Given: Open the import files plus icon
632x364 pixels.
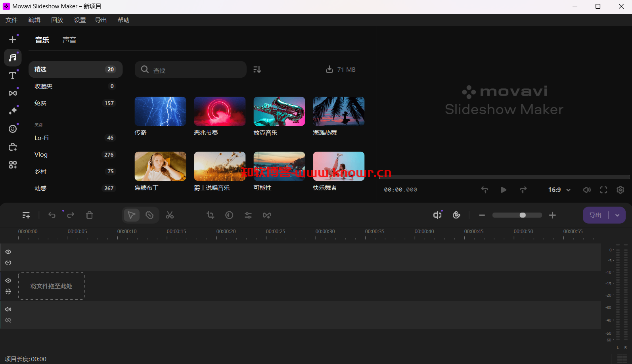Looking at the screenshot, I should (x=13, y=40).
